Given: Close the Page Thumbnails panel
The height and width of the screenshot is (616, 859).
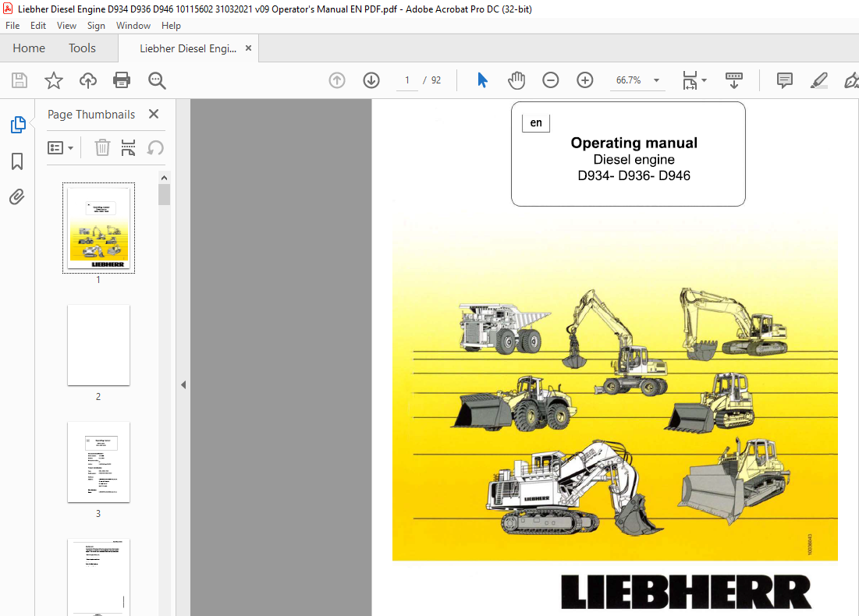Looking at the screenshot, I should pyautogui.click(x=154, y=114).
